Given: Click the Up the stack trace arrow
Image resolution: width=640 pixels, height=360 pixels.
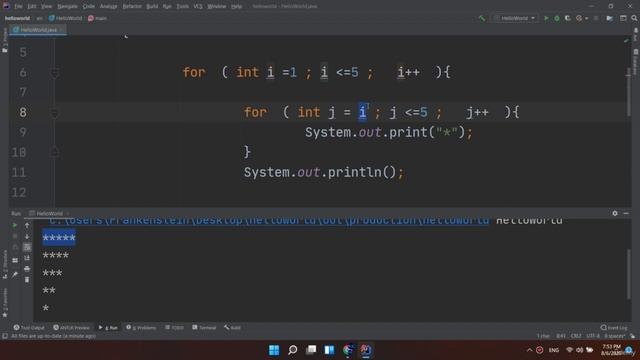Looking at the screenshot, I should coord(27,225).
